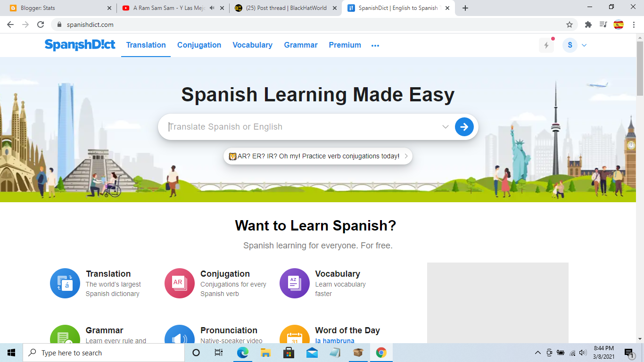This screenshot has width=644, height=362.
Task: Open the Conjugation nav tab
Action: coord(199,45)
